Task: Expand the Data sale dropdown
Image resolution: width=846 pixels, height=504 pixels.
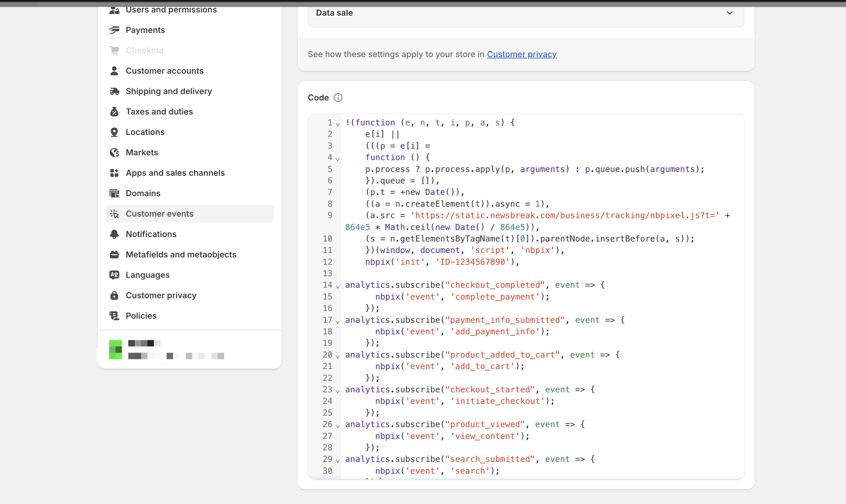Action: pyautogui.click(x=729, y=13)
